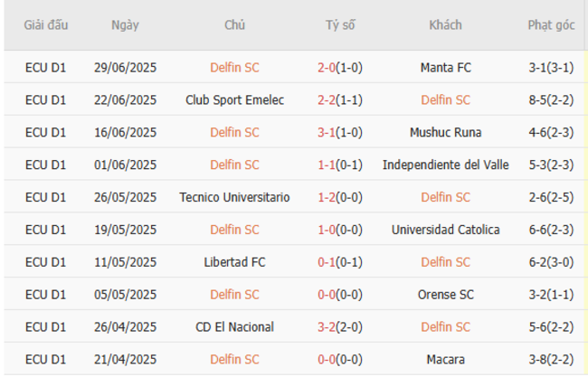Click the Independiente del Valle team name

tap(445, 165)
